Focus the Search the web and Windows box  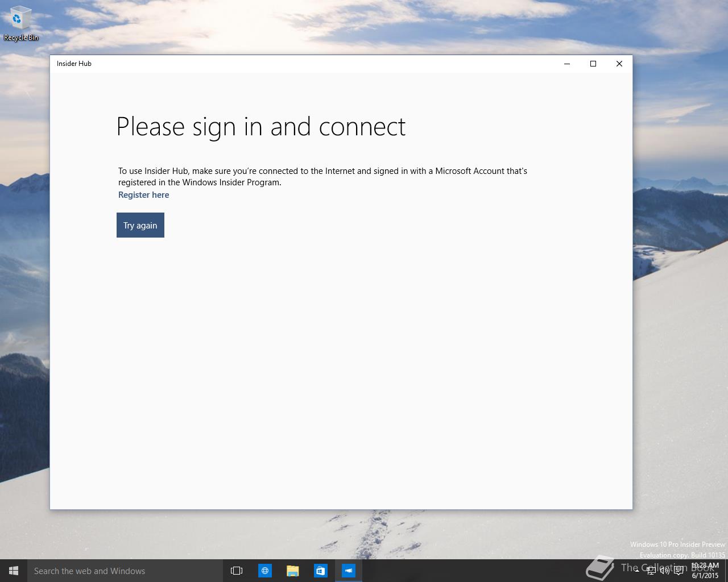pos(125,571)
